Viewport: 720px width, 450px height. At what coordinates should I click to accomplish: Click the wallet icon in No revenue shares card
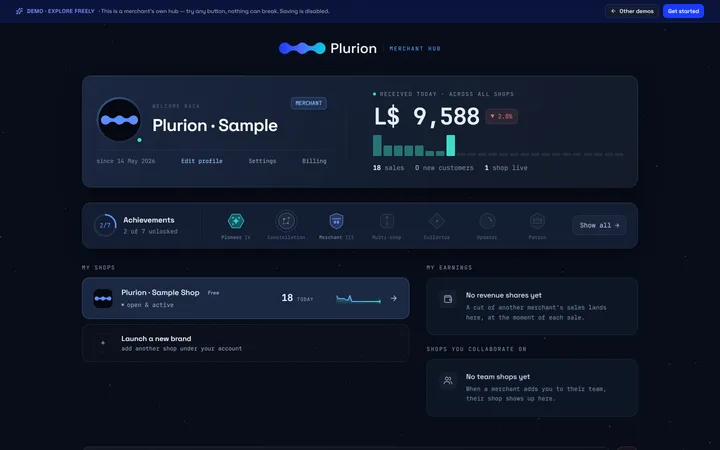click(x=448, y=299)
